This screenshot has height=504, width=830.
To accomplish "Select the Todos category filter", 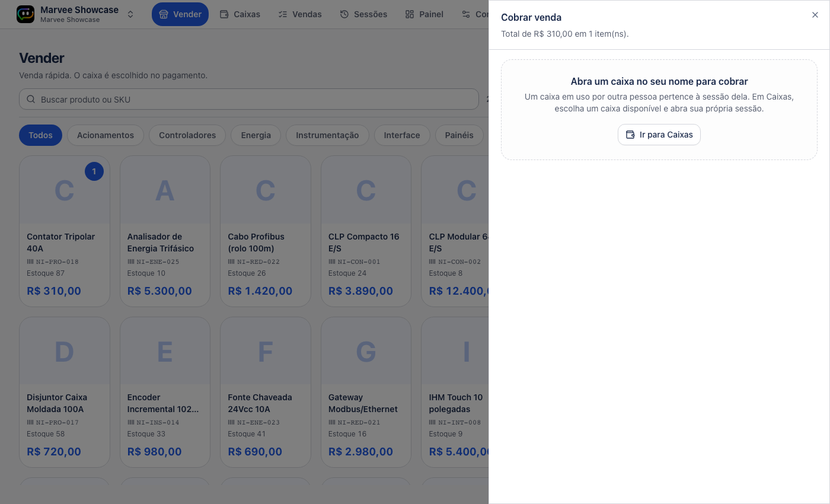I will coord(40,135).
